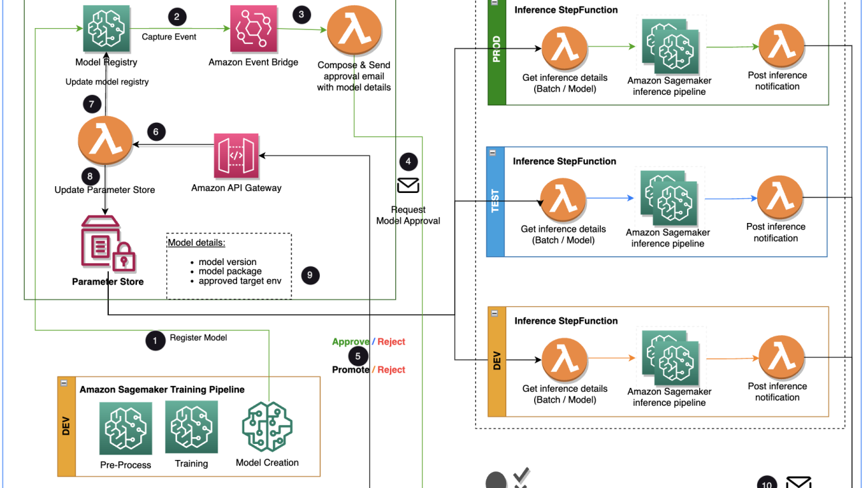Collapse the DEV Inference StepFunction container
Viewport: 868px width, 488px height.
tap(494, 312)
